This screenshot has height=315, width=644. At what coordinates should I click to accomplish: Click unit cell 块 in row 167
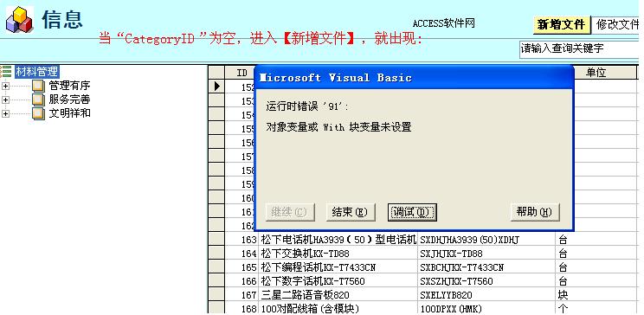point(596,295)
